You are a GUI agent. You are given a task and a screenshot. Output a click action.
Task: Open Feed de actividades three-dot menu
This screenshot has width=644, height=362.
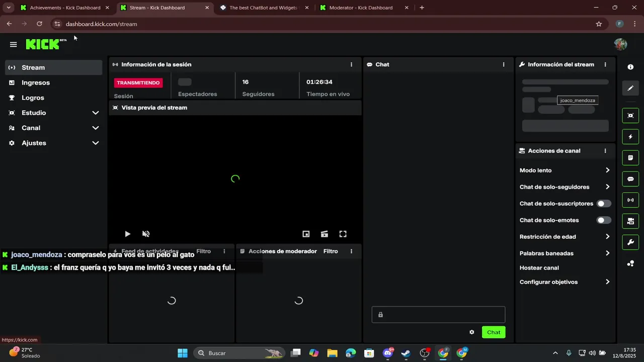(x=224, y=251)
